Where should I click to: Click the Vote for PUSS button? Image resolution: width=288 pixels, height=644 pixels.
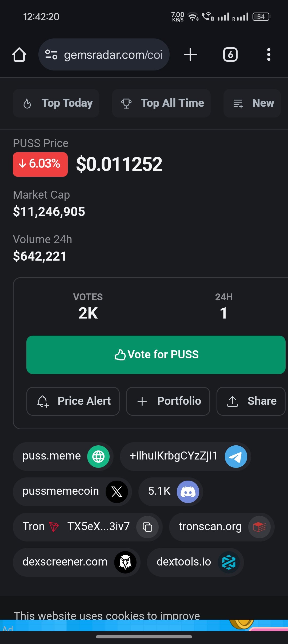pos(156,355)
